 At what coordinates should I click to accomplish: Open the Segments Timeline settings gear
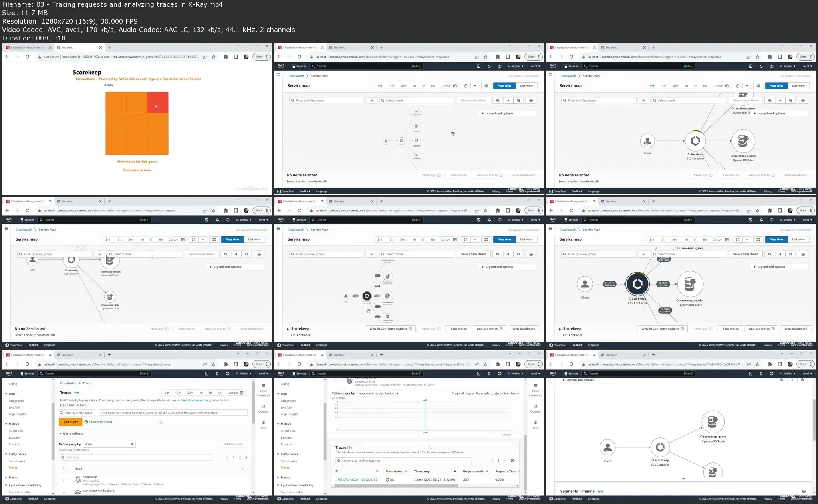pos(804,492)
